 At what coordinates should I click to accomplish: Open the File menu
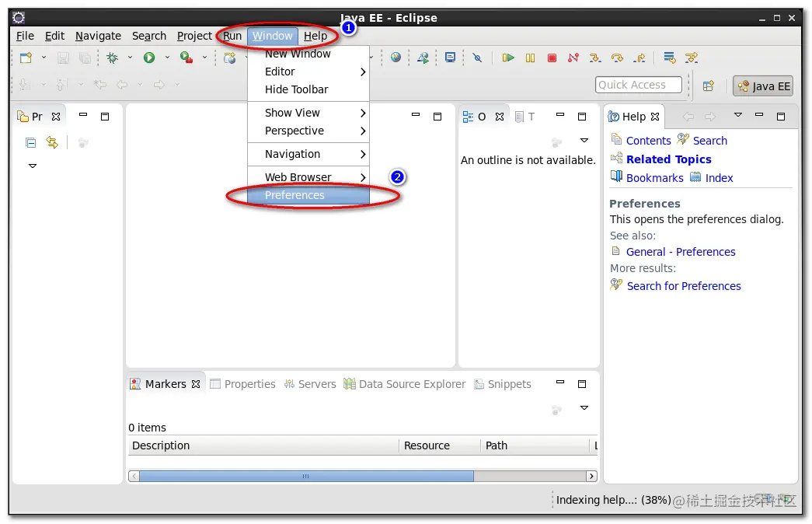[25, 36]
